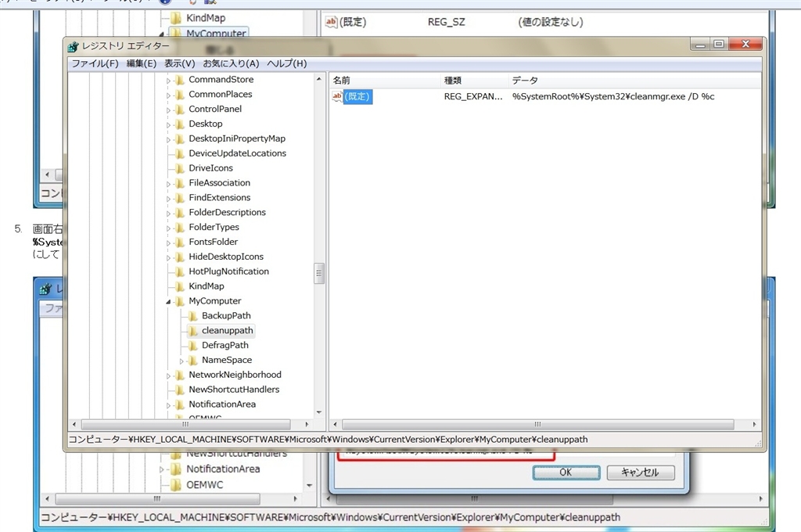The image size is (801, 532).
Task: Click the FileAssociation folder icon
Action: 179,183
